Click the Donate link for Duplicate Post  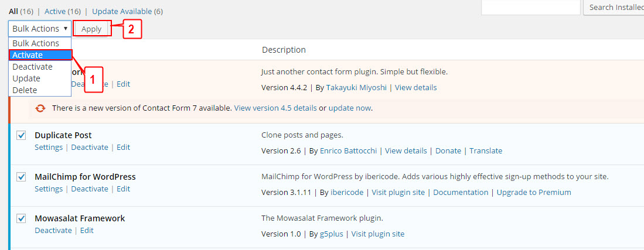point(448,150)
